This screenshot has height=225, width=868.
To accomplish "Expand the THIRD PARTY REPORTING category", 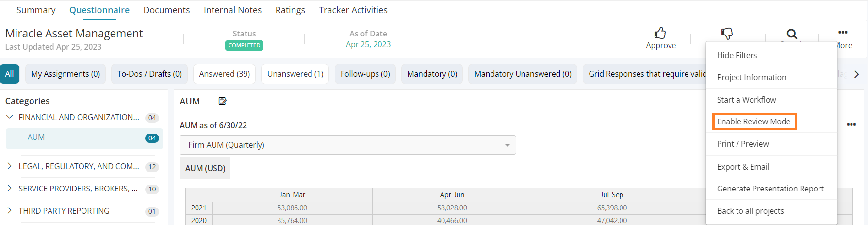I will coord(9,211).
